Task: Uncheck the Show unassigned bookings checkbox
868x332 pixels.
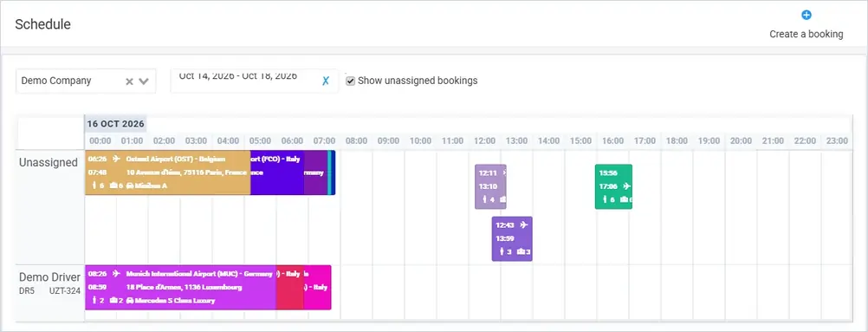Action: click(x=351, y=81)
